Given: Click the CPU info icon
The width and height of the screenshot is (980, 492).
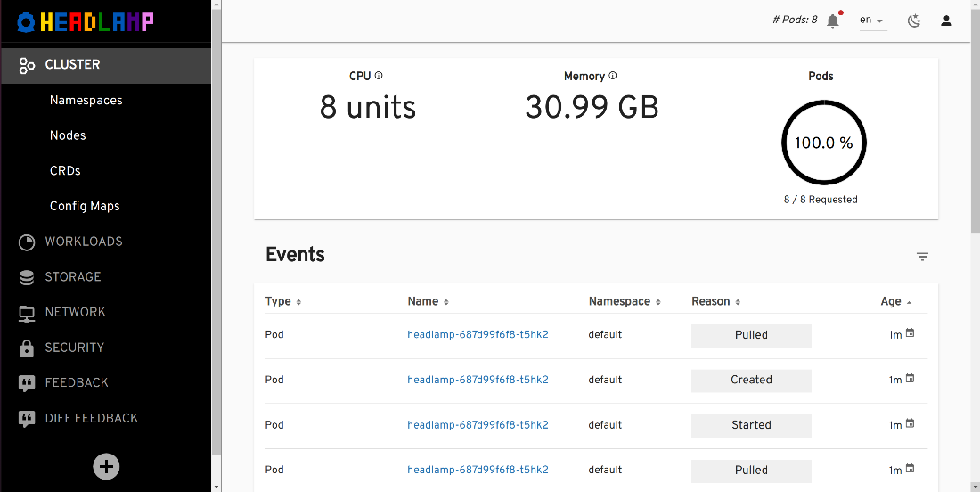Looking at the screenshot, I should click(378, 76).
